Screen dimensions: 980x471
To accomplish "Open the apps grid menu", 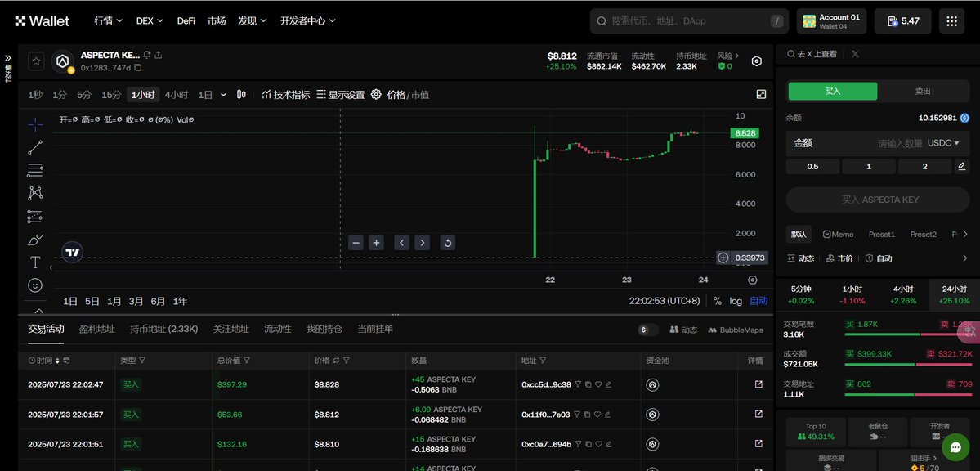I will [x=952, y=21].
